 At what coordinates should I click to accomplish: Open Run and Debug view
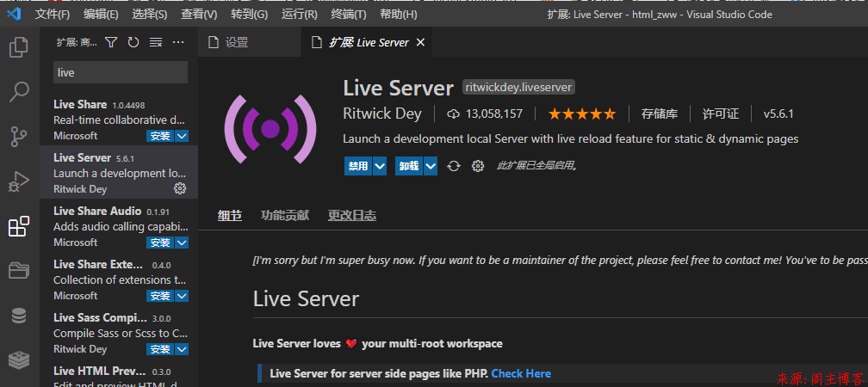pyautogui.click(x=19, y=181)
